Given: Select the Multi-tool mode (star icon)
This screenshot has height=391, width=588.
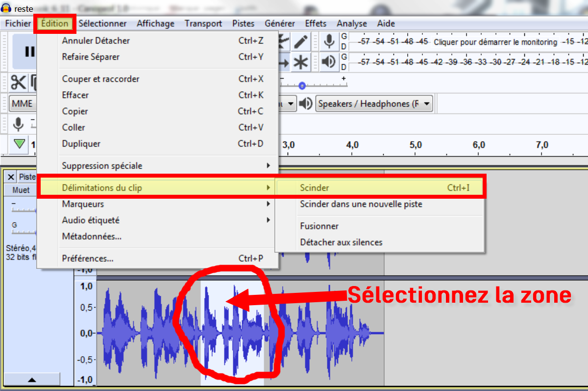Looking at the screenshot, I should pyautogui.click(x=301, y=62).
